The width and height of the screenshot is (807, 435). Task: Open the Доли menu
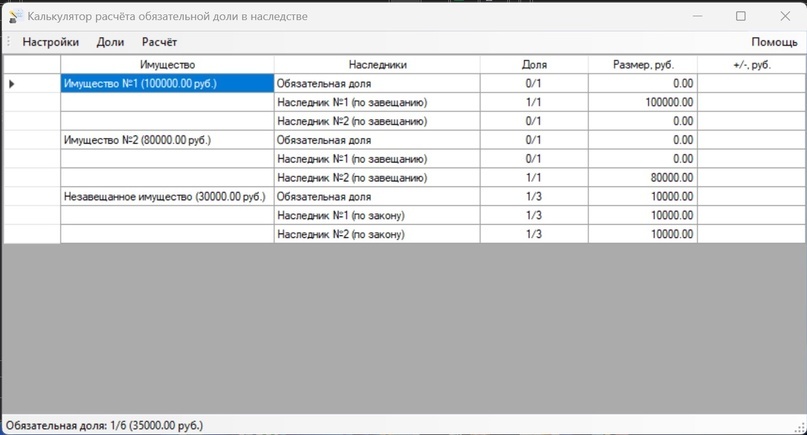pos(110,42)
